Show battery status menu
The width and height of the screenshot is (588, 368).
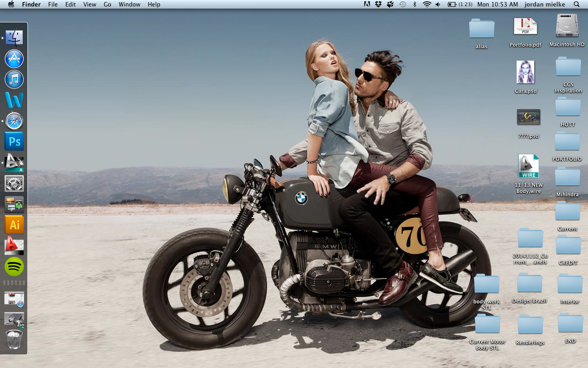tap(460, 4)
